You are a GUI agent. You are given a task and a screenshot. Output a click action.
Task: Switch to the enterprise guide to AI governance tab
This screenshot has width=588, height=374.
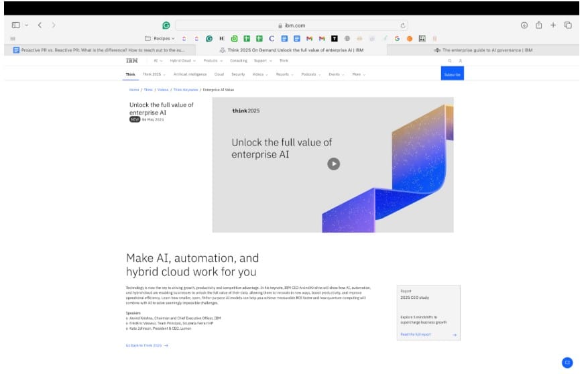click(483, 50)
